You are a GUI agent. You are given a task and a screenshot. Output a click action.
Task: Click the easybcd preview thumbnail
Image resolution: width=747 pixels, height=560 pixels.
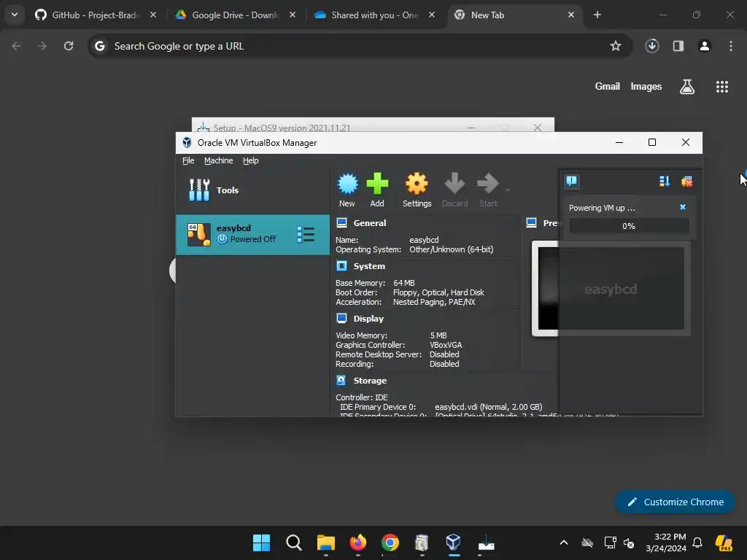[611, 289]
